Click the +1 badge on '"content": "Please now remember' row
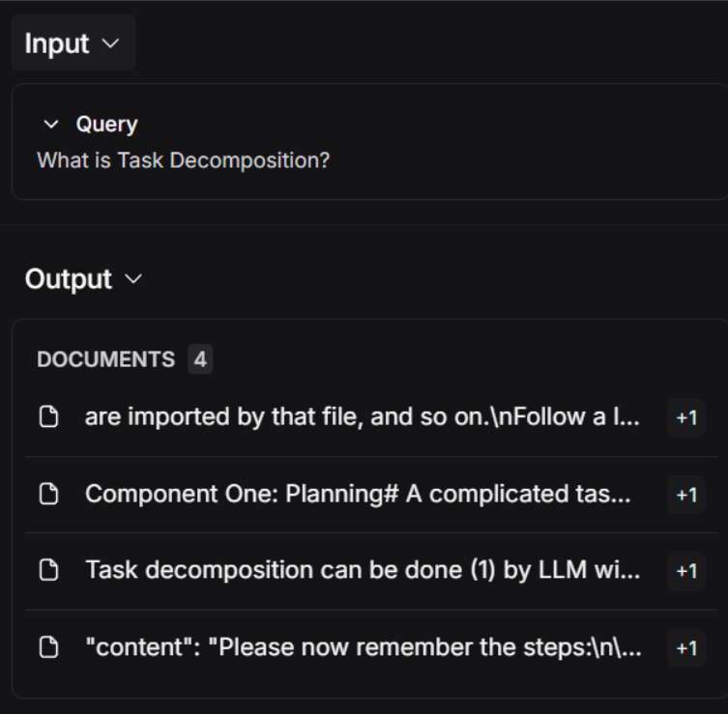Screen dimensions: 728x714 pyautogui.click(x=686, y=648)
